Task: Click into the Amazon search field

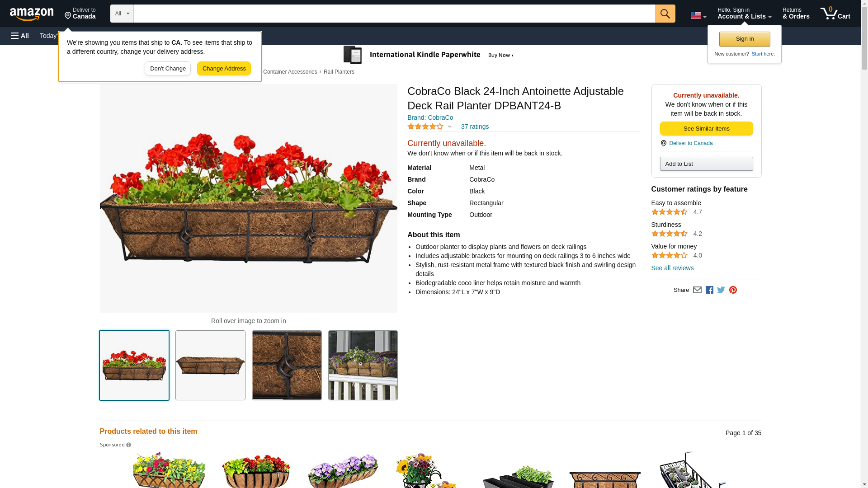Action: pyautogui.click(x=394, y=14)
